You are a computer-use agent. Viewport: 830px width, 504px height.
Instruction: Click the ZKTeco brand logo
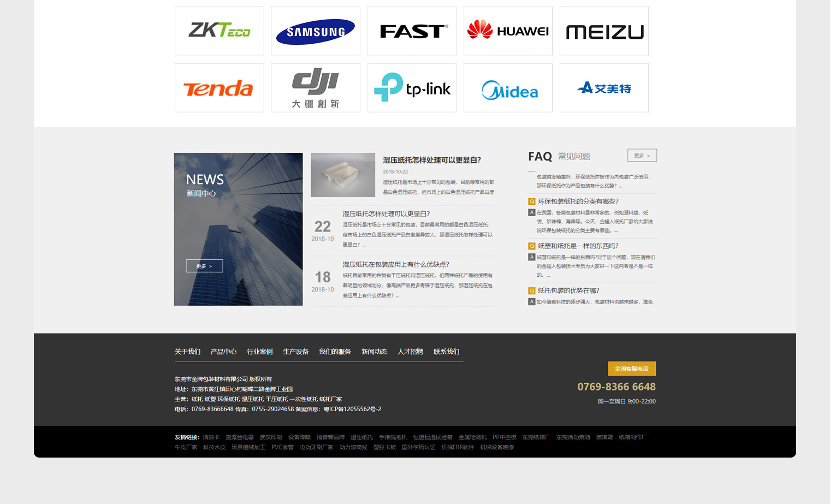click(x=219, y=31)
